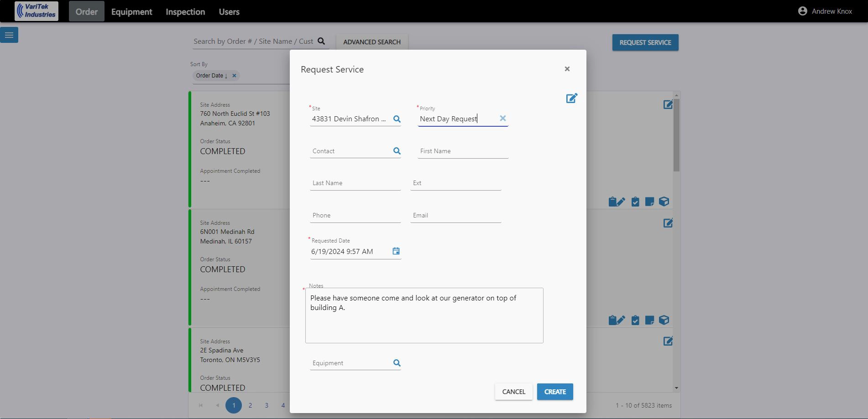Click the edit icon inside the dialog
Image resolution: width=868 pixels, height=419 pixels.
tap(572, 98)
